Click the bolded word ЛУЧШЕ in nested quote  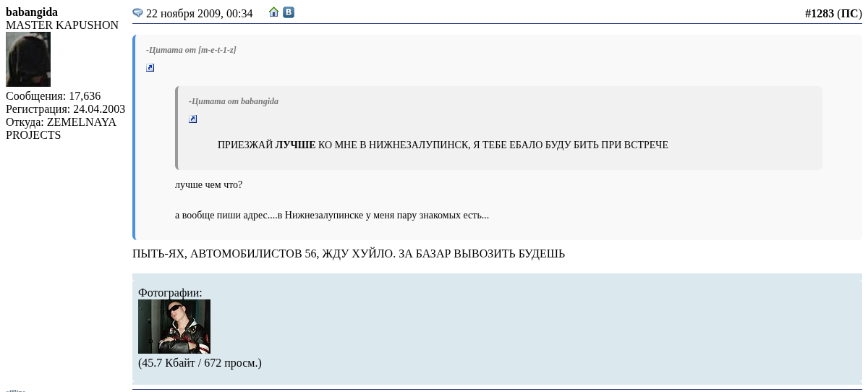point(295,145)
